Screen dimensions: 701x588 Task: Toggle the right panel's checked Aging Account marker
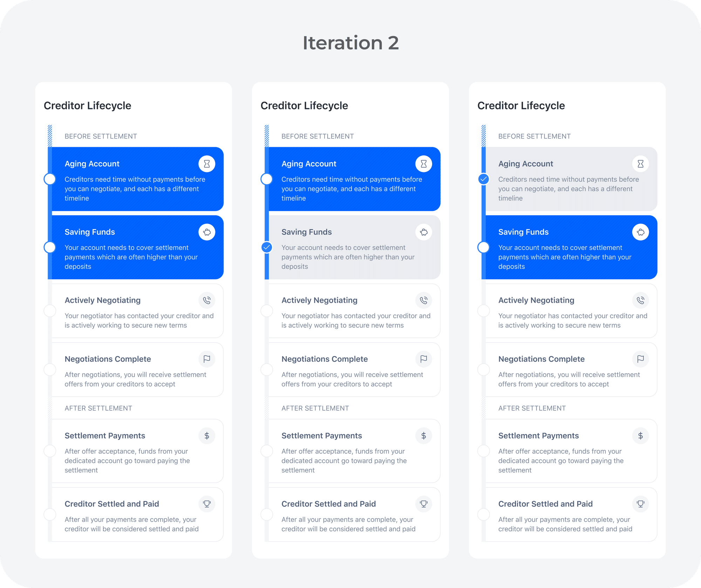pyautogui.click(x=484, y=179)
